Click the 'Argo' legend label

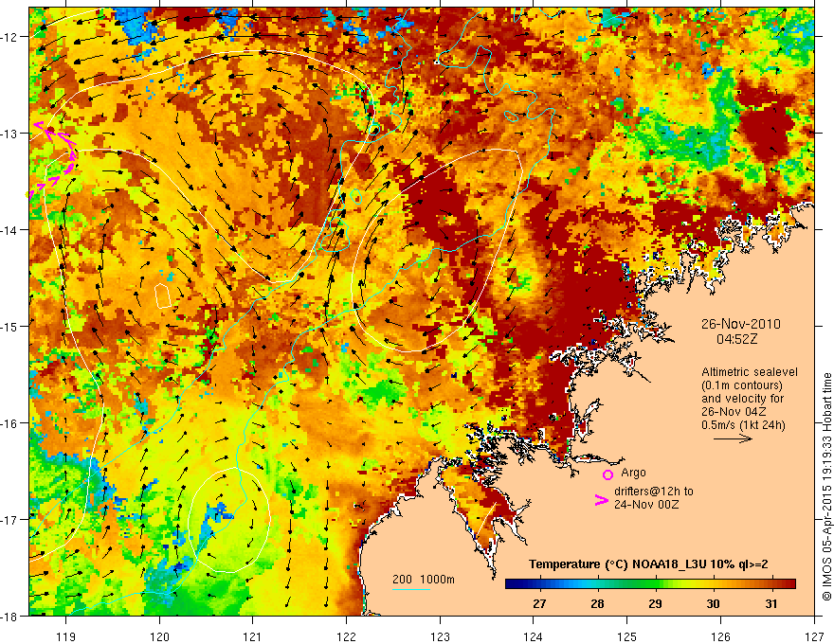click(x=633, y=473)
